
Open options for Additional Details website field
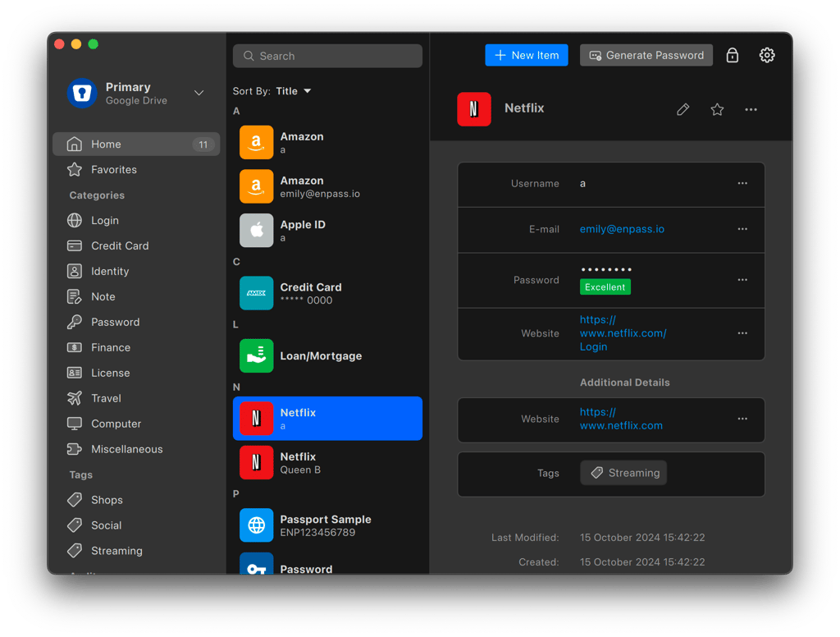742,419
